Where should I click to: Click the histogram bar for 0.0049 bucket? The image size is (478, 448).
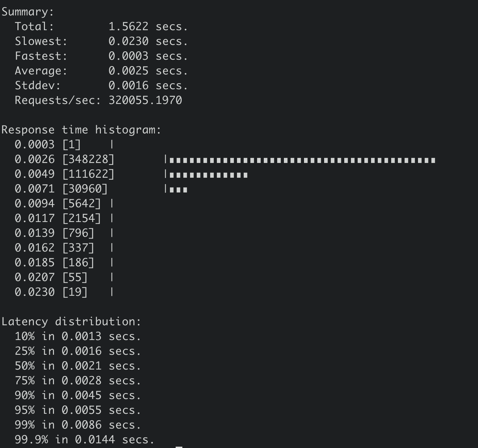[x=208, y=175]
